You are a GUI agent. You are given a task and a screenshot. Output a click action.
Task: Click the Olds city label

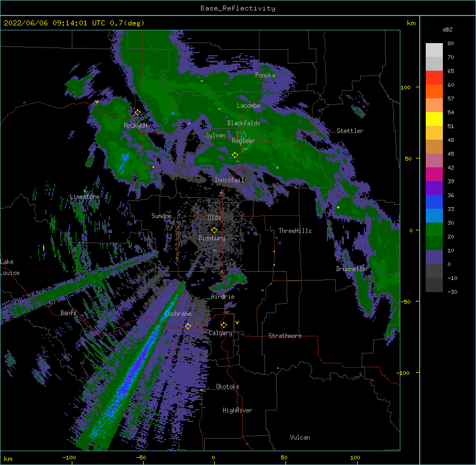pos(214,218)
